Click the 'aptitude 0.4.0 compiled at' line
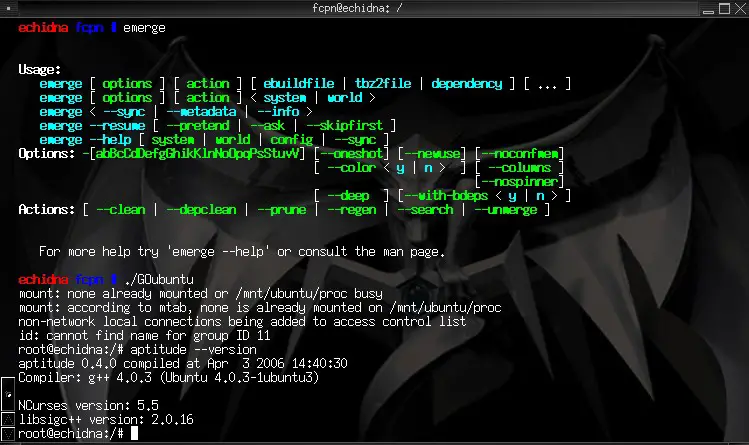The image size is (749, 445). coord(183,363)
